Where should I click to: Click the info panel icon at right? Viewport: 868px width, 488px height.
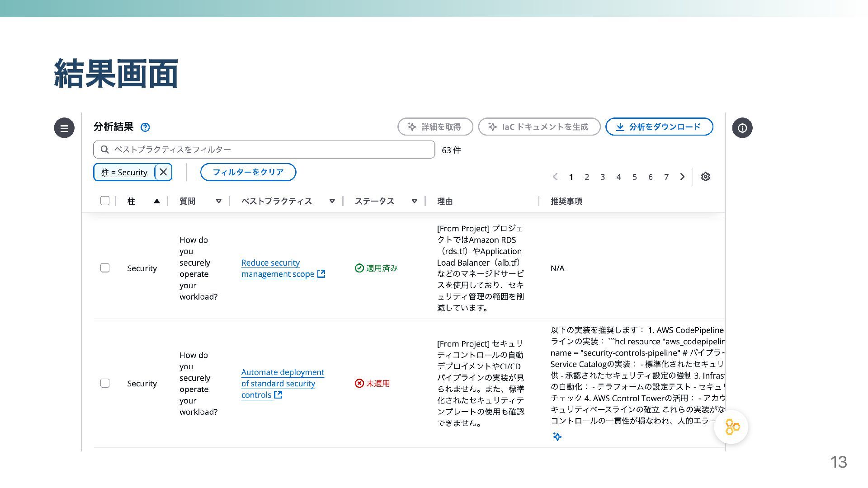pos(742,128)
